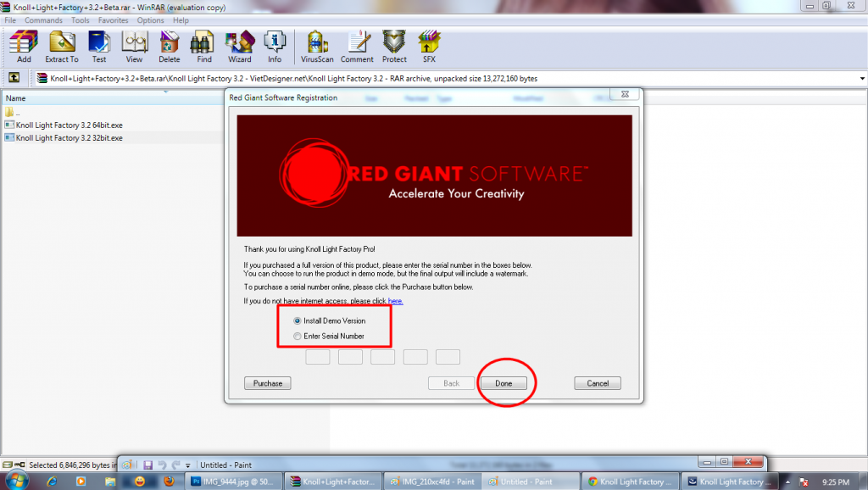Open Firefox from the taskbar
The width and height of the screenshot is (868, 490).
(x=169, y=482)
